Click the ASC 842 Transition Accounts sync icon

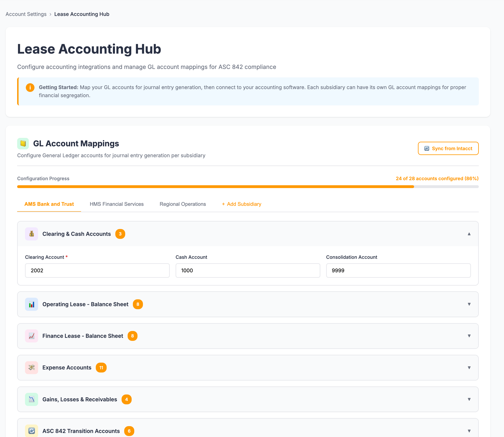coord(31,431)
